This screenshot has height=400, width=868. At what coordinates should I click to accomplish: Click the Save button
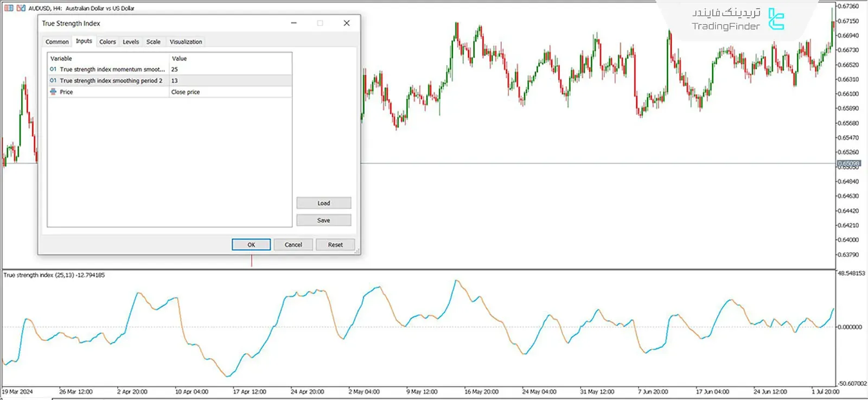point(324,220)
